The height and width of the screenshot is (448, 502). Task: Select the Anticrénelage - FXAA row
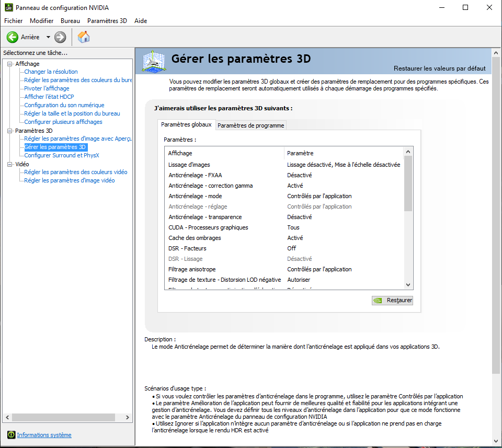[x=284, y=175]
